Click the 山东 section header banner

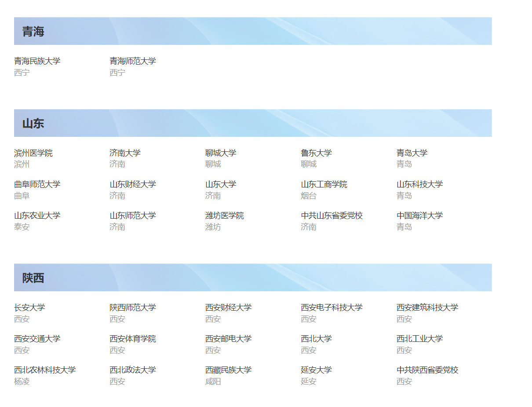(x=253, y=123)
